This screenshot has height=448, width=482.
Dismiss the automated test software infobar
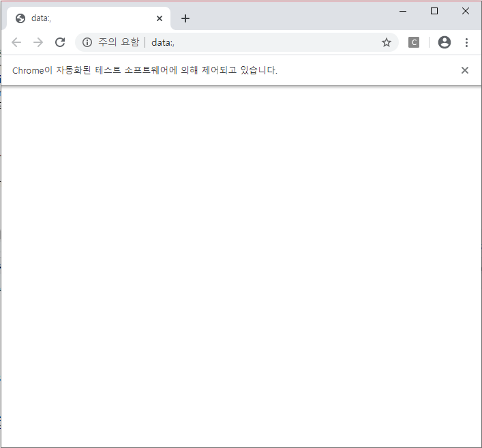(x=465, y=70)
